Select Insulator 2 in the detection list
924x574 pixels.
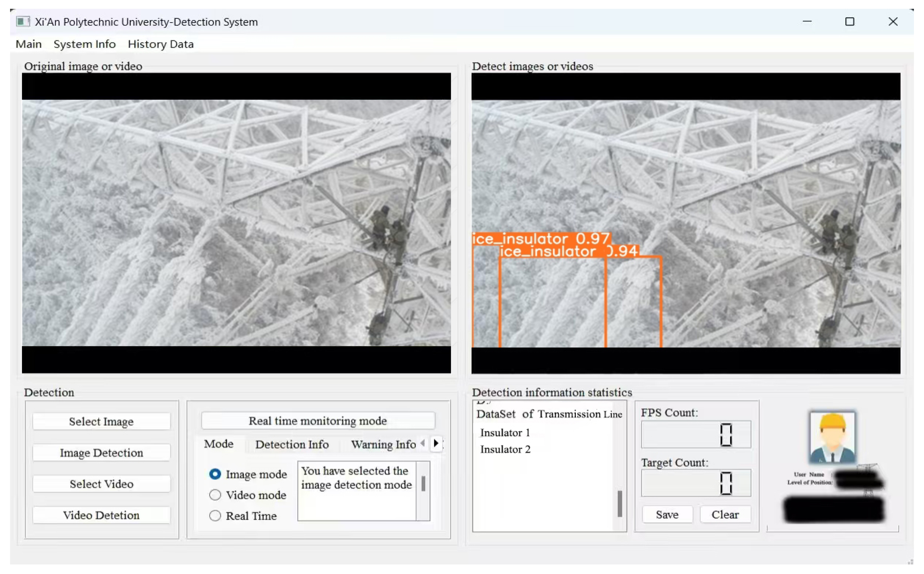click(505, 449)
